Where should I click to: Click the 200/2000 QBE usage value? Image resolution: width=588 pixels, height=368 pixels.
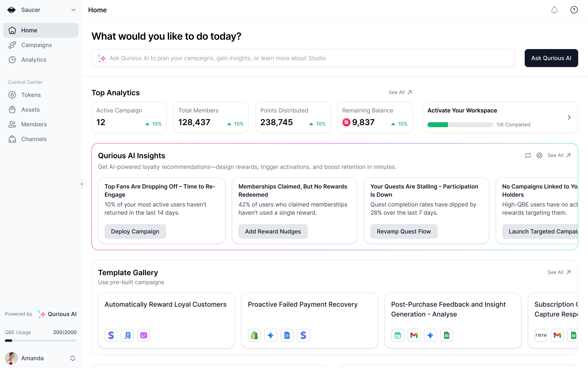[65, 332]
